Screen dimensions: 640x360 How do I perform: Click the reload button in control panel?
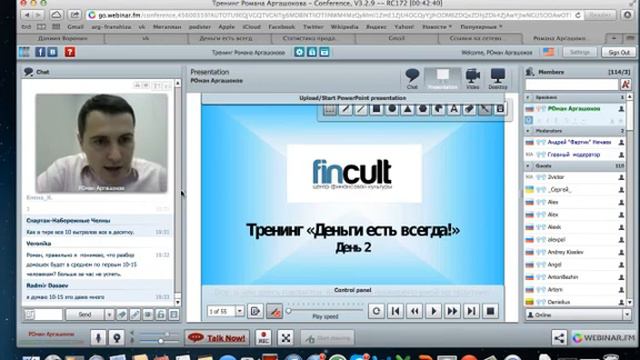376,311
